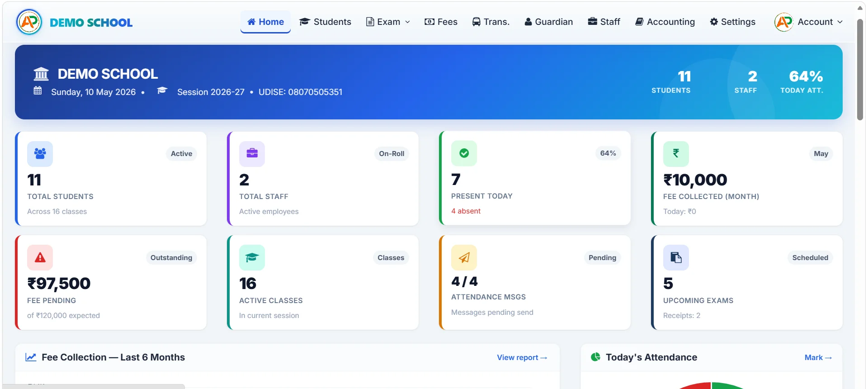Click the '4 absent' text
The width and height of the screenshot is (868, 389).
[466, 211]
